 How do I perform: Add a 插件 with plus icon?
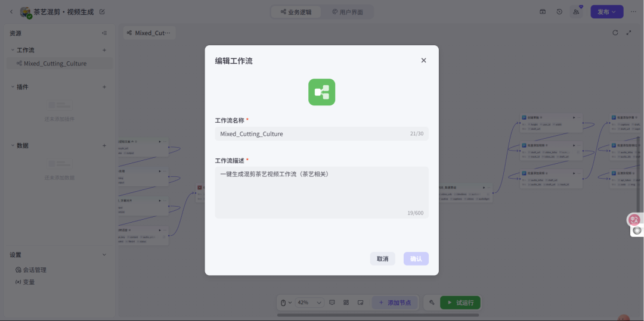tap(104, 87)
